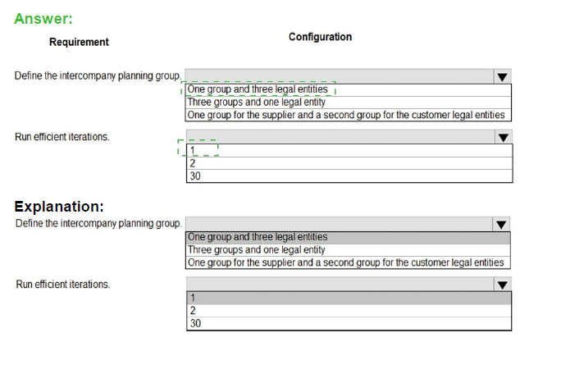Expand the iterations dropdown arrow under Explanation
Viewport: 561px width, 392px height.
pos(502,285)
